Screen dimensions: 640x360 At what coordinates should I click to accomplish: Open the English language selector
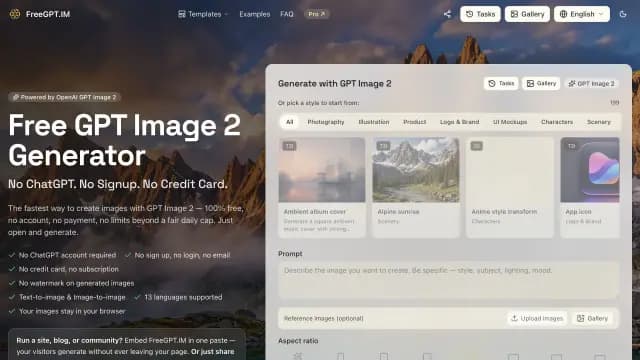582,14
